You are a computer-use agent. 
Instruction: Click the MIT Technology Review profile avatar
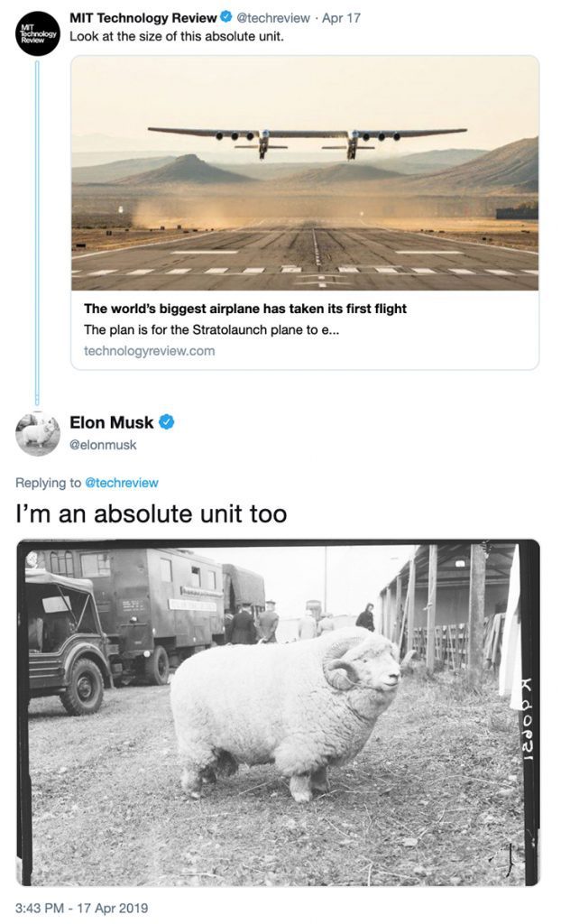pyautogui.click(x=38, y=33)
